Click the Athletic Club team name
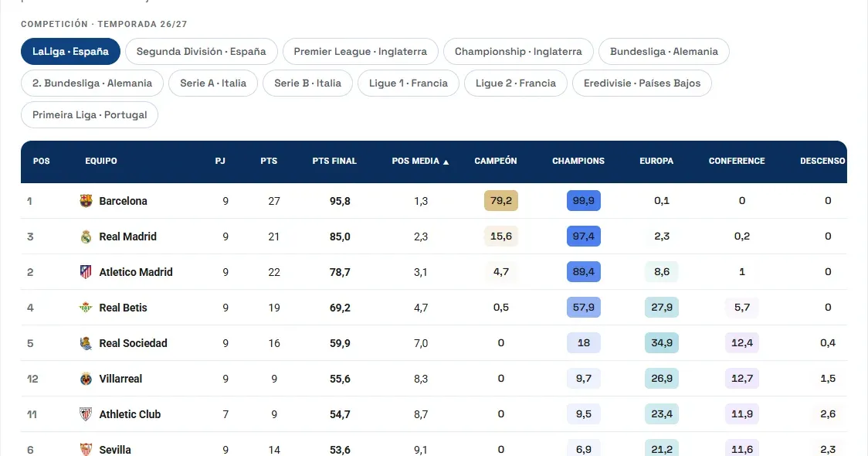The height and width of the screenshot is (456, 868). [130, 414]
